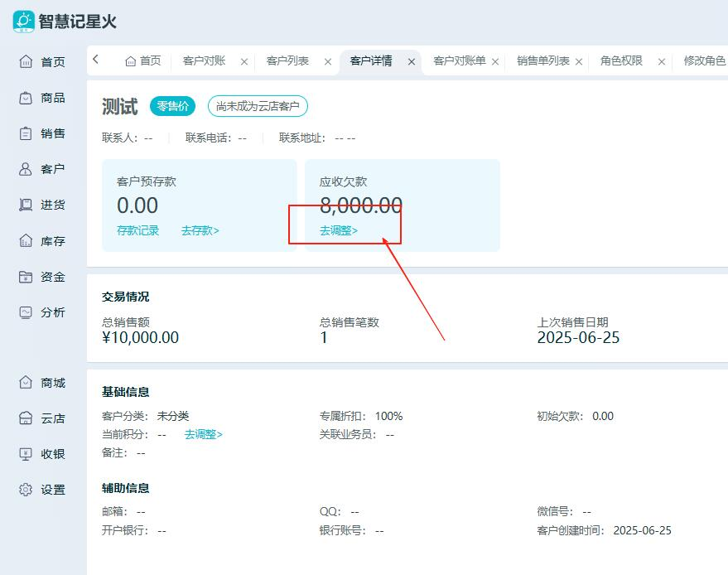The height and width of the screenshot is (575, 728).
Task: Click the 客户创建时间 date value
Action: pyautogui.click(x=643, y=530)
